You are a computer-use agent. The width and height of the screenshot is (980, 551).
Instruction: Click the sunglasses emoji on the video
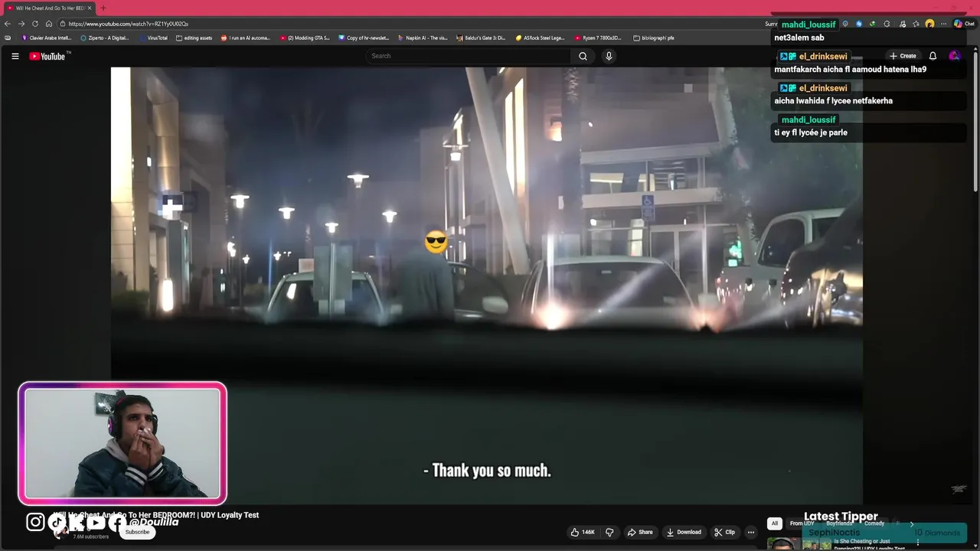click(x=436, y=242)
